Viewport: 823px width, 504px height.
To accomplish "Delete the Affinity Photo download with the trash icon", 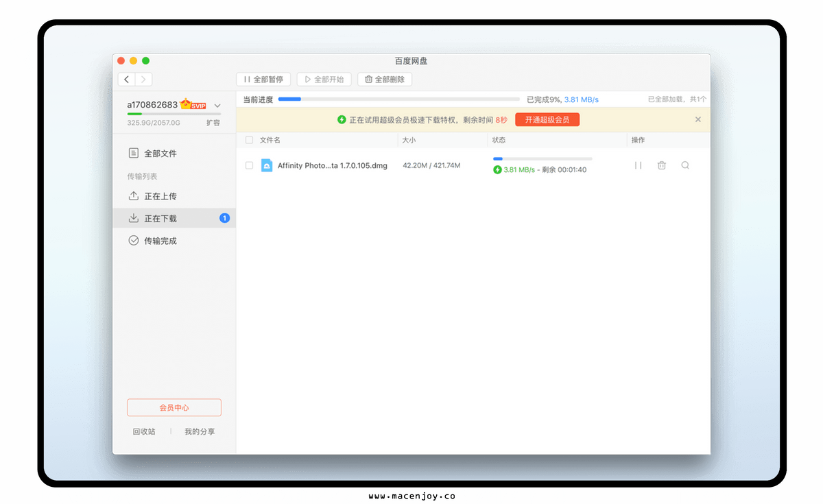I will [x=662, y=165].
